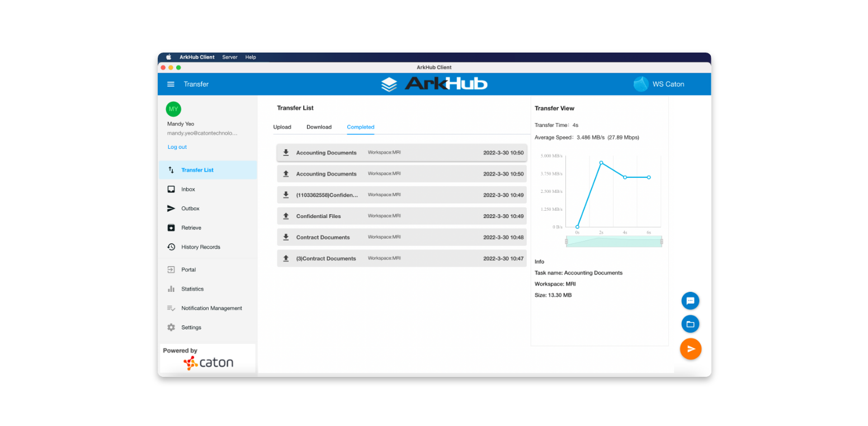Open the Portal icon in sidebar
The height and width of the screenshot is (426, 868).
pyautogui.click(x=171, y=269)
